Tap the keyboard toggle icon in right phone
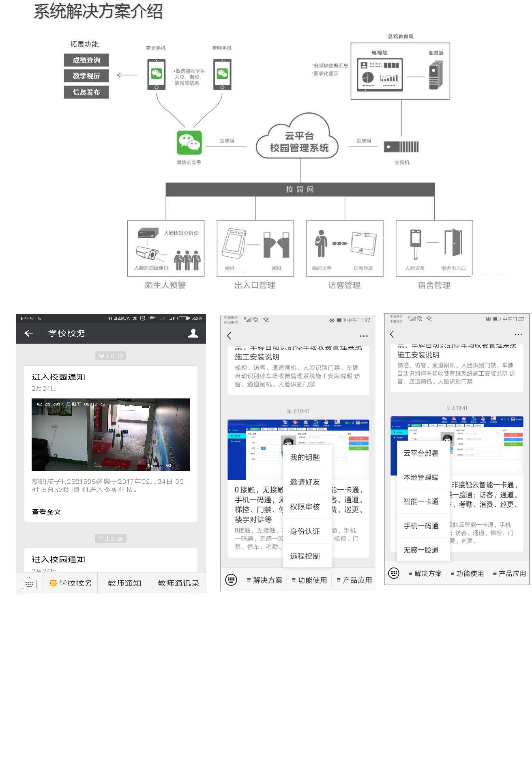532x779 pixels. [x=394, y=573]
